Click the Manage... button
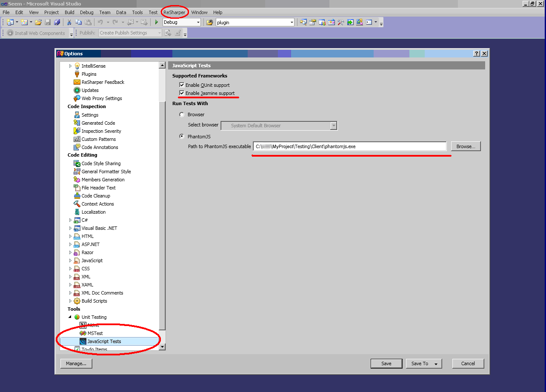This screenshot has height=392, width=546. [76, 363]
